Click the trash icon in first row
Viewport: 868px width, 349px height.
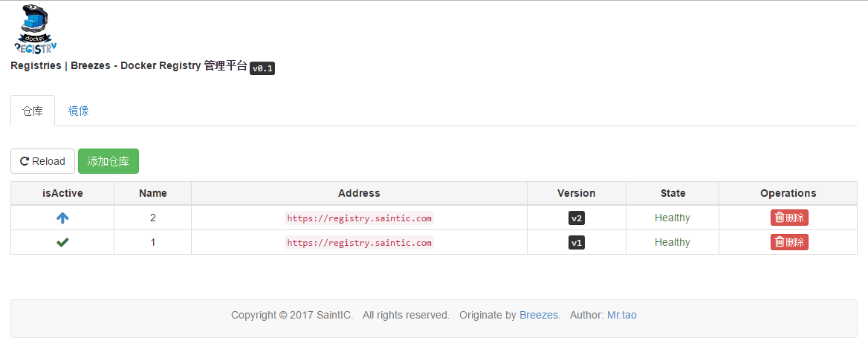click(x=780, y=218)
